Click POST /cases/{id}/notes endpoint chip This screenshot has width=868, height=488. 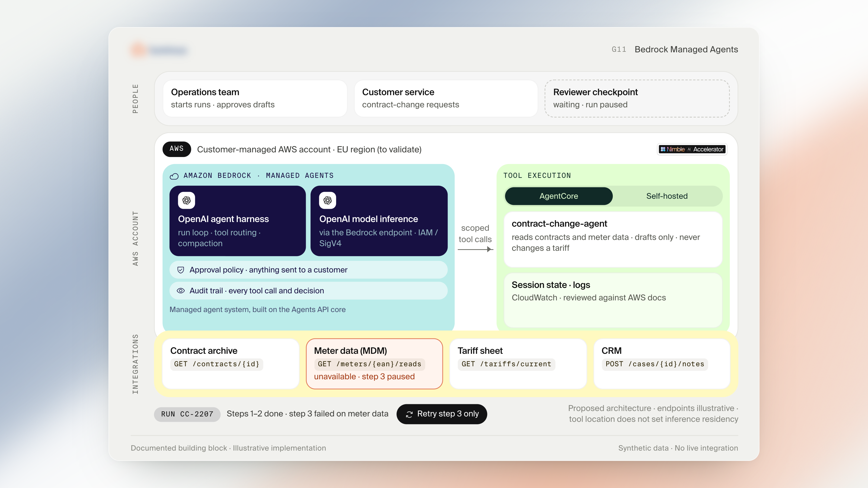(x=655, y=364)
